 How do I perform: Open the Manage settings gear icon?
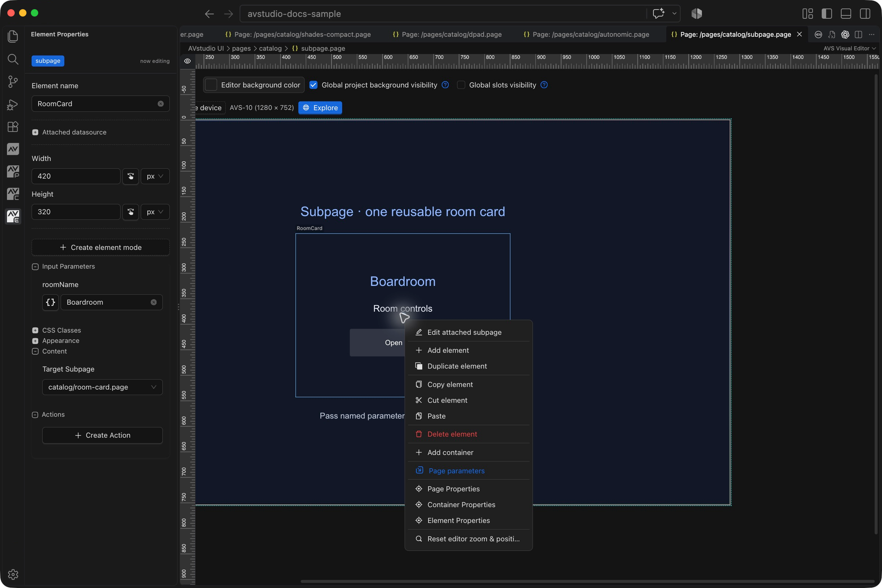tap(13, 574)
